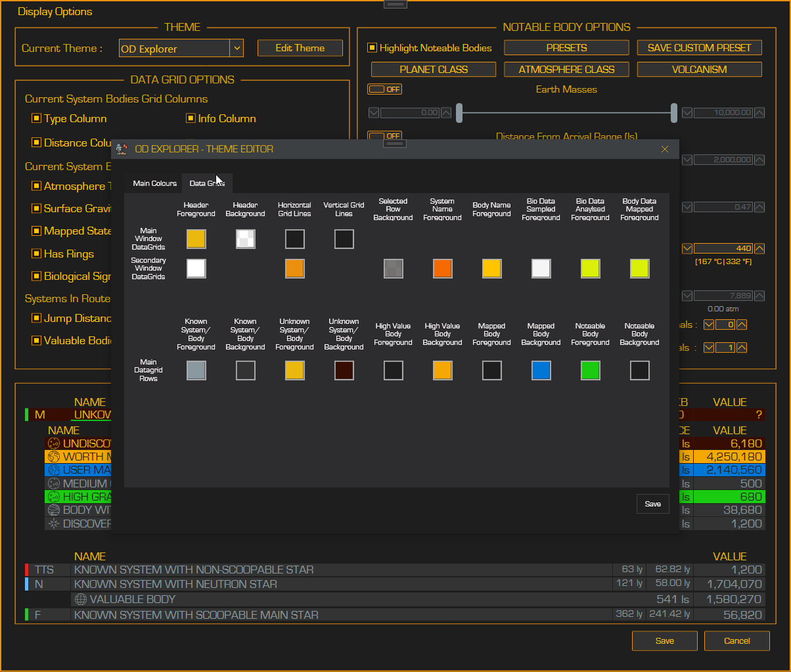Click Save in the Display Options window
791x672 pixels.
click(x=665, y=641)
